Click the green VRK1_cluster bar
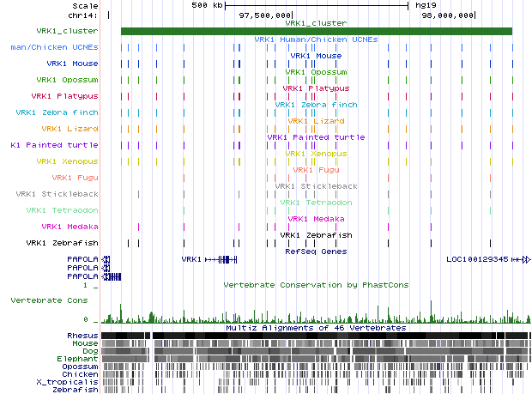 (316, 32)
